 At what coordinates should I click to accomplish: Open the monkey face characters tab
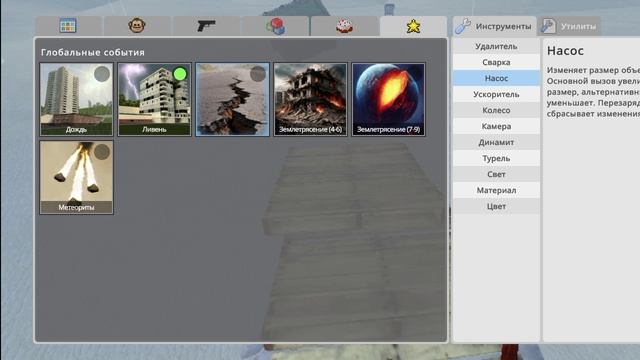(137, 25)
